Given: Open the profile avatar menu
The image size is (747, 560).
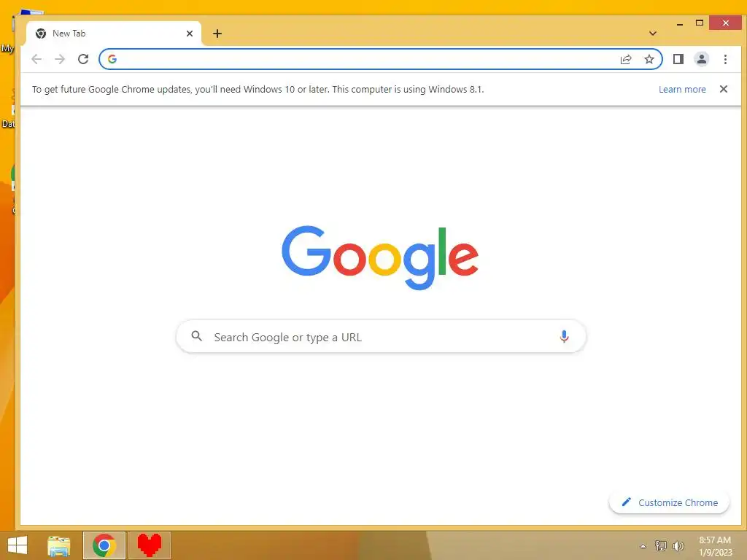Looking at the screenshot, I should pyautogui.click(x=701, y=59).
